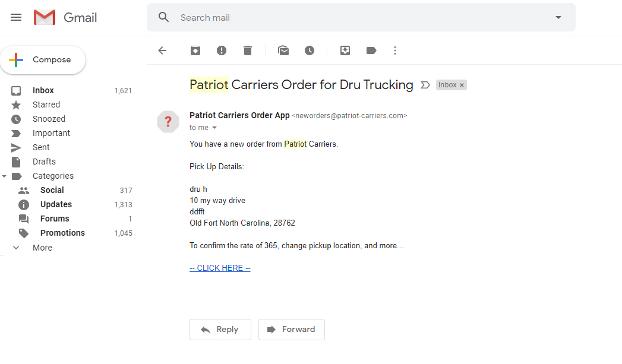The width and height of the screenshot is (622, 364).
Task: Snooze this email with the clock icon
Action: [x=310, y=50]
